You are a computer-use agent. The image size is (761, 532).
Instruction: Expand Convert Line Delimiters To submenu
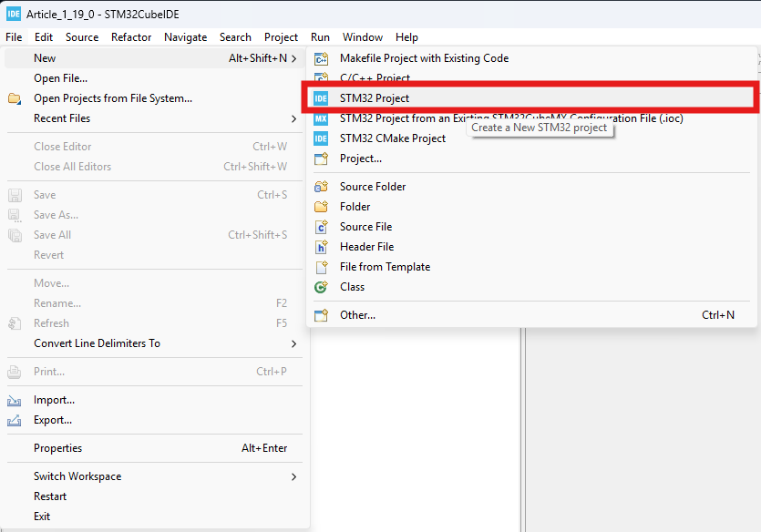coord(293,343)
